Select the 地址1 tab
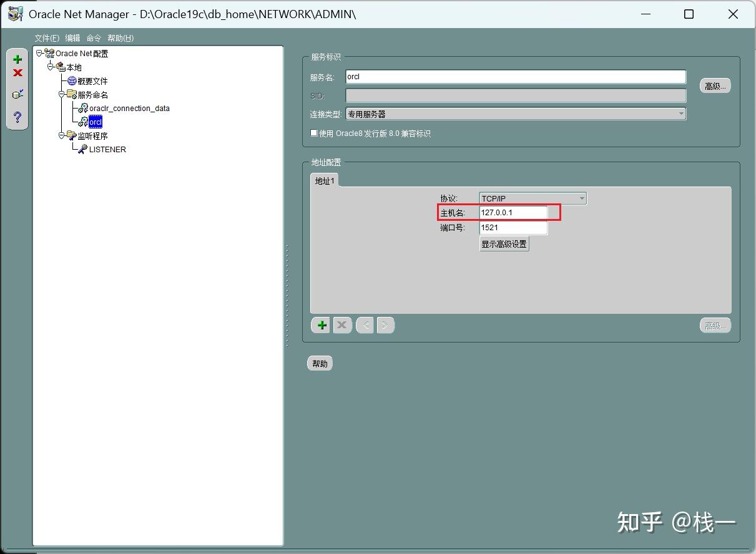This screenshot has height=554, width=756. click(325, 181)
